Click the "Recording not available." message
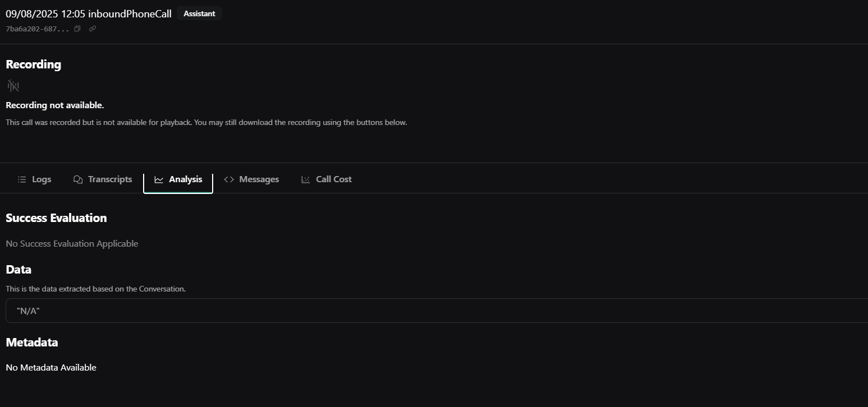Image resolution: width=868 pixels, height=407 pixels. tap(55, 105)
